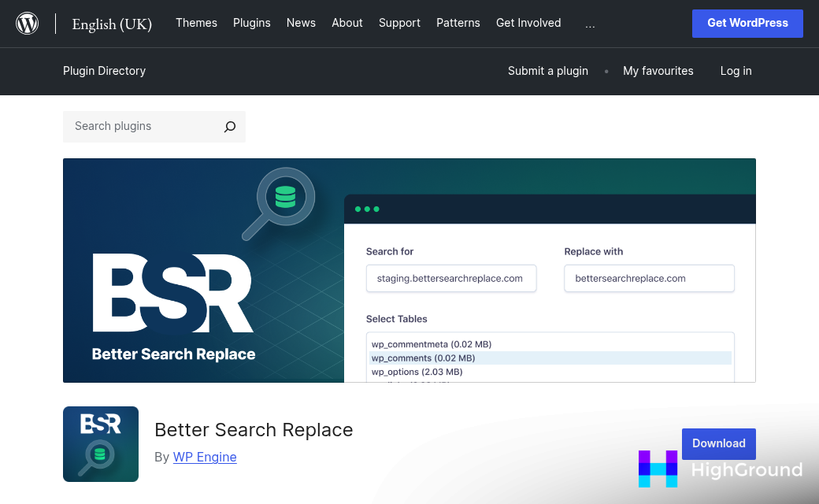The height and width of the screenshot is (504, 819).
Task: Select the News menu item
Action: [301, 23]
